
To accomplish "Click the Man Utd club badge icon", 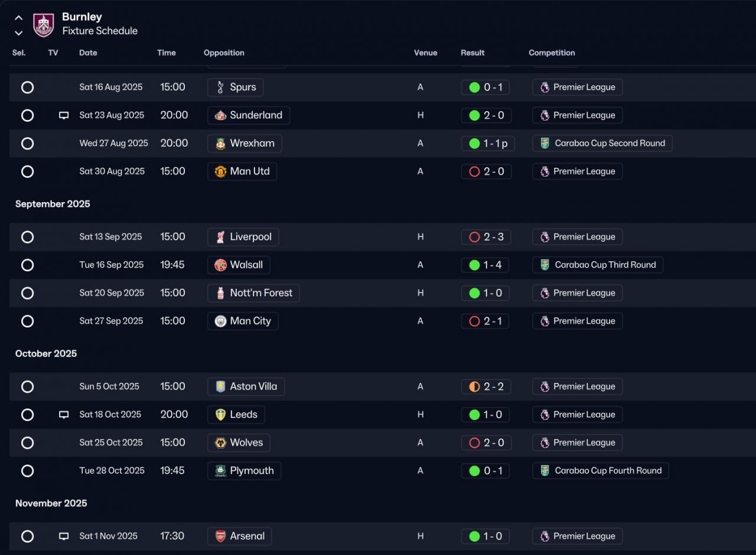I will [220, 171].
